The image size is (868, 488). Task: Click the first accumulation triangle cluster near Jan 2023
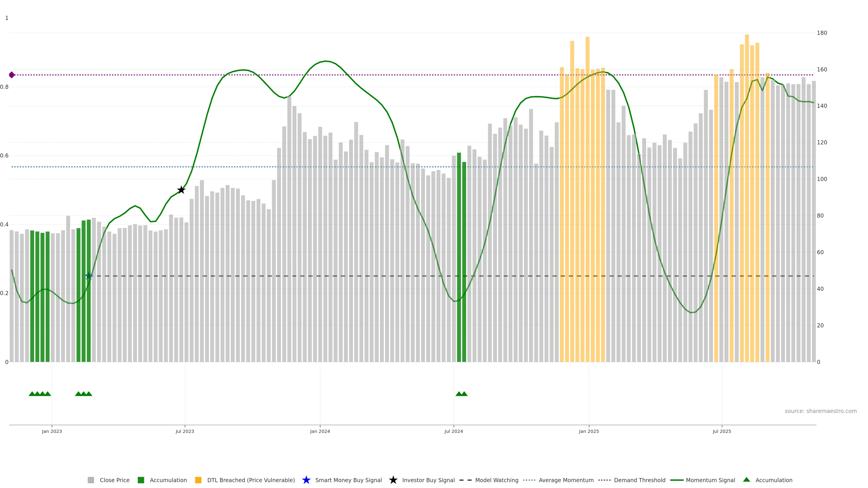pyautogui.click(x=40, y=394)
